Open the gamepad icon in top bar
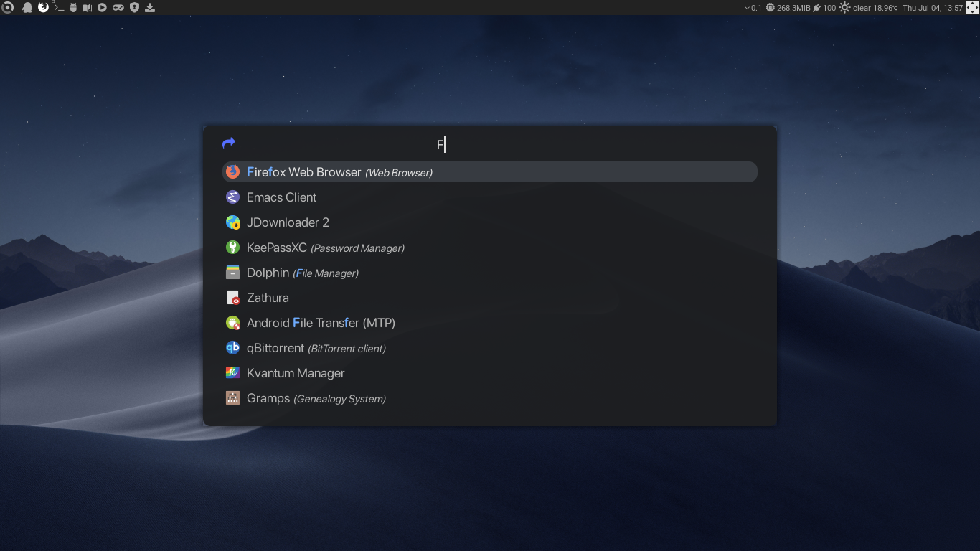This screenshot has height=551, width=980. tap(118, 8)
